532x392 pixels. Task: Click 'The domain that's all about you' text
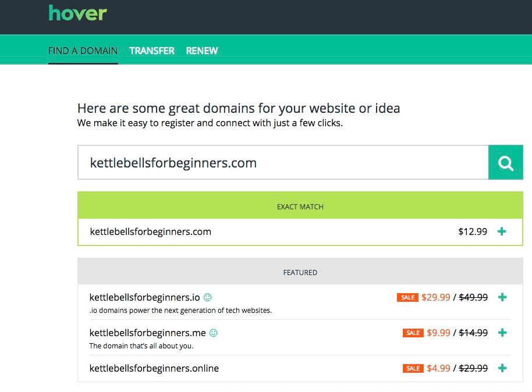pos(141,346)
